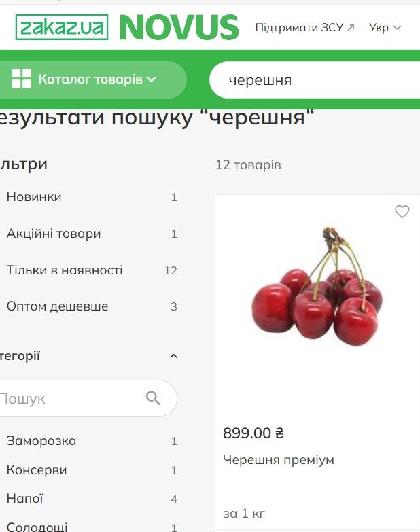The image size is (420, 532).
Task: Click the main search field with черешня
Action: coord(315,80)
